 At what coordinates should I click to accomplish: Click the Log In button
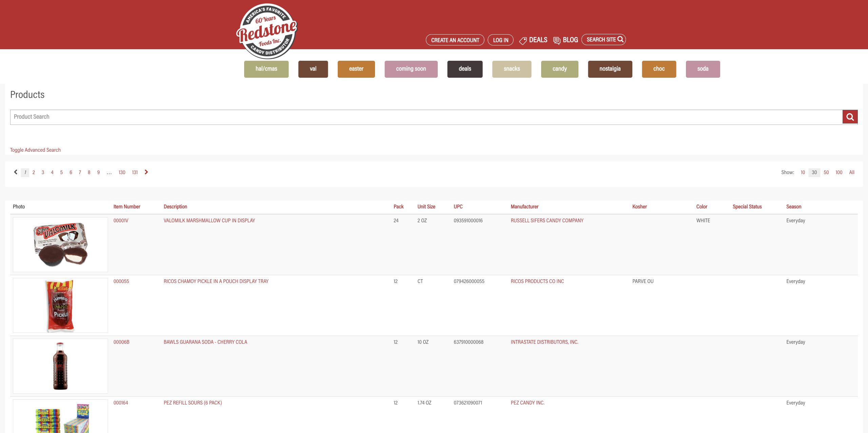coord(500,40)
